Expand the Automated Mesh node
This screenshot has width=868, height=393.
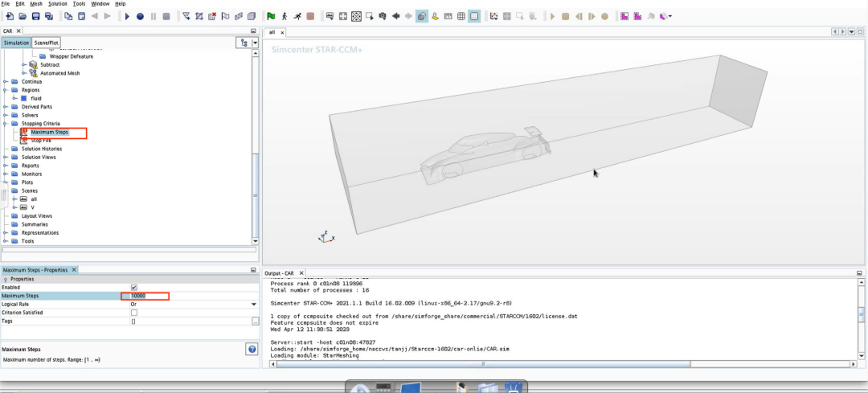tap(24, 73)
